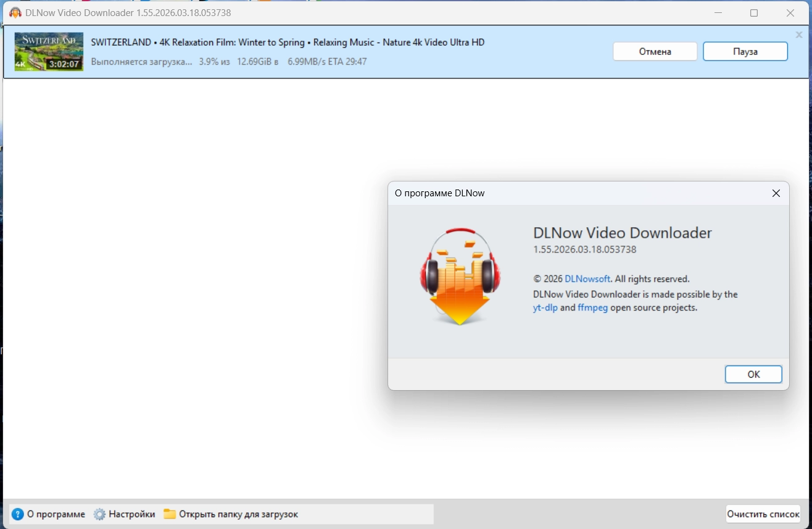Click the downloads folder icon
This screenshot has width=812, height=529.
tap(170, 514)
